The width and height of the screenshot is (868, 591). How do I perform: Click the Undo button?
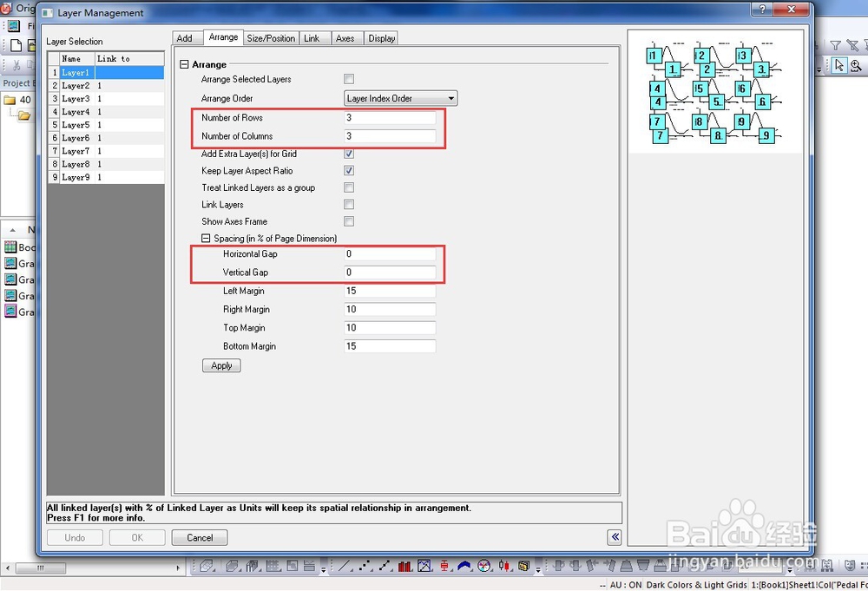coord(75,537)
